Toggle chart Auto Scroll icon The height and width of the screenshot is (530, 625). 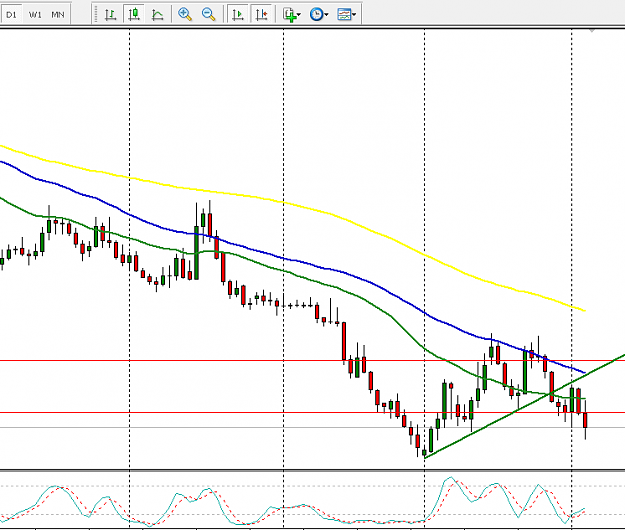[238, 15]
